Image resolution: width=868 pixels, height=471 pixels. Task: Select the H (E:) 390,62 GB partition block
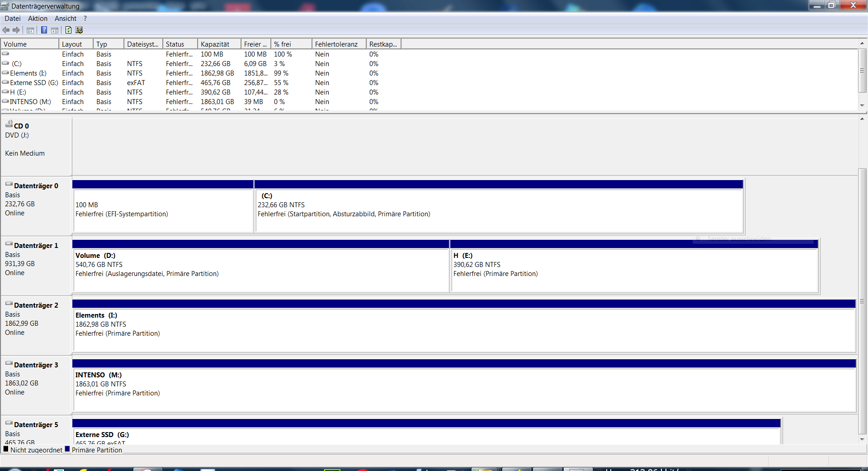click(x=634, y=266)
